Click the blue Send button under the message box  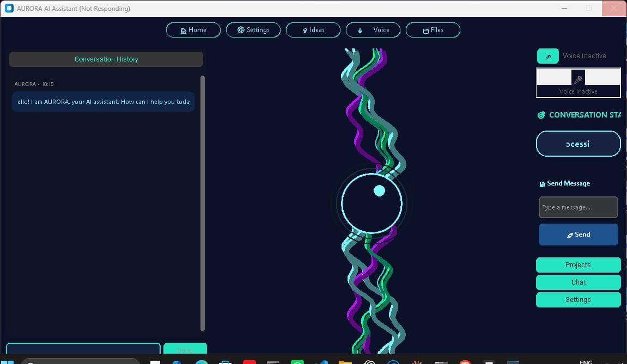click(578, 235)
